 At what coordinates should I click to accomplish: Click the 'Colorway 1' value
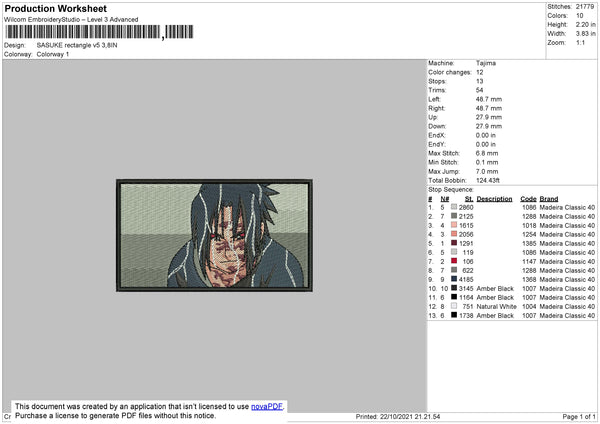click(53, 54)
